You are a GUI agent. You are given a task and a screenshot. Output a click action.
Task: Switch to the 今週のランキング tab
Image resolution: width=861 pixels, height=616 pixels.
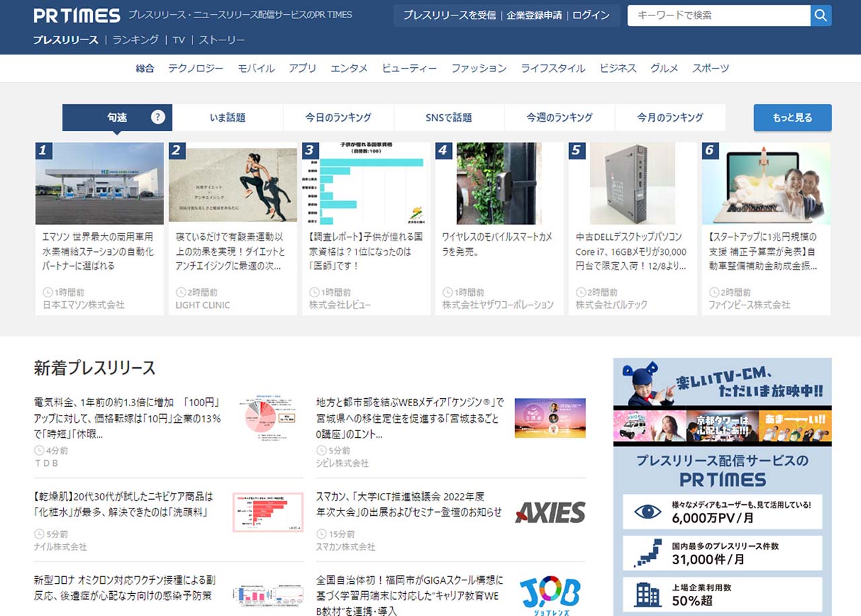560,118
